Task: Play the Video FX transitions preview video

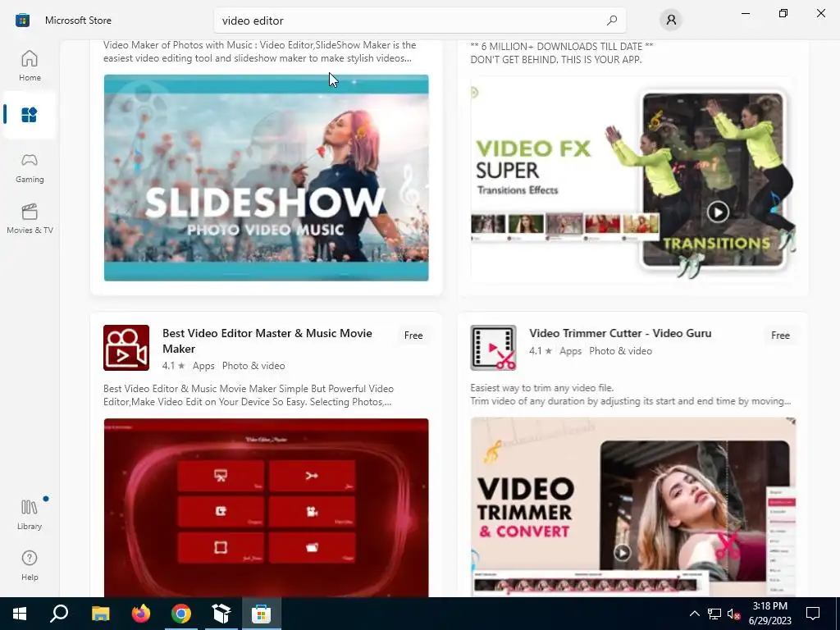Action: click(718, 212)
